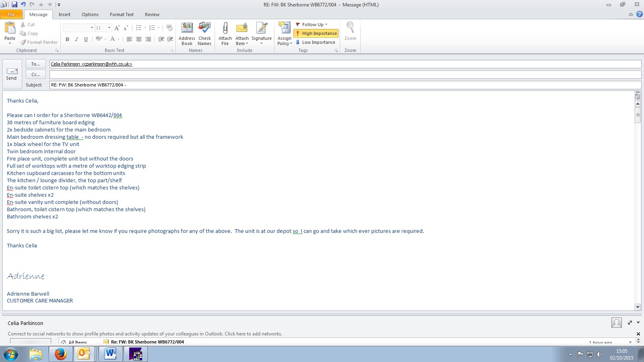Switch to the Options tab

tap(90, 14)
